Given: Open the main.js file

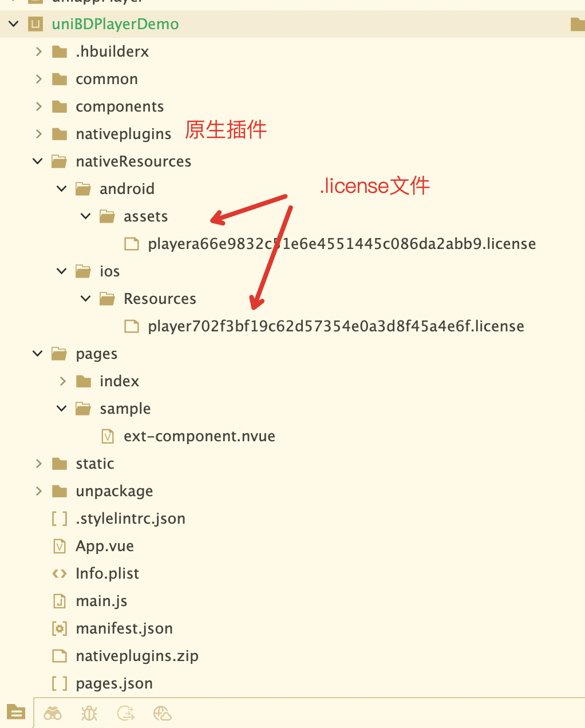Looking at the screenshot, I should pyautogui.click(x=101, y=601).
